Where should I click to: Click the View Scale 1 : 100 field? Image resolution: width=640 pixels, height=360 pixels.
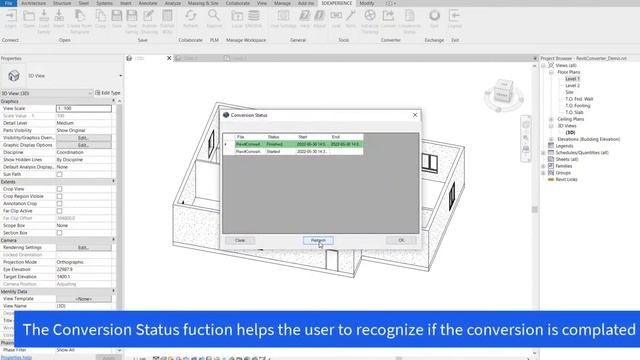coord(84,109)
